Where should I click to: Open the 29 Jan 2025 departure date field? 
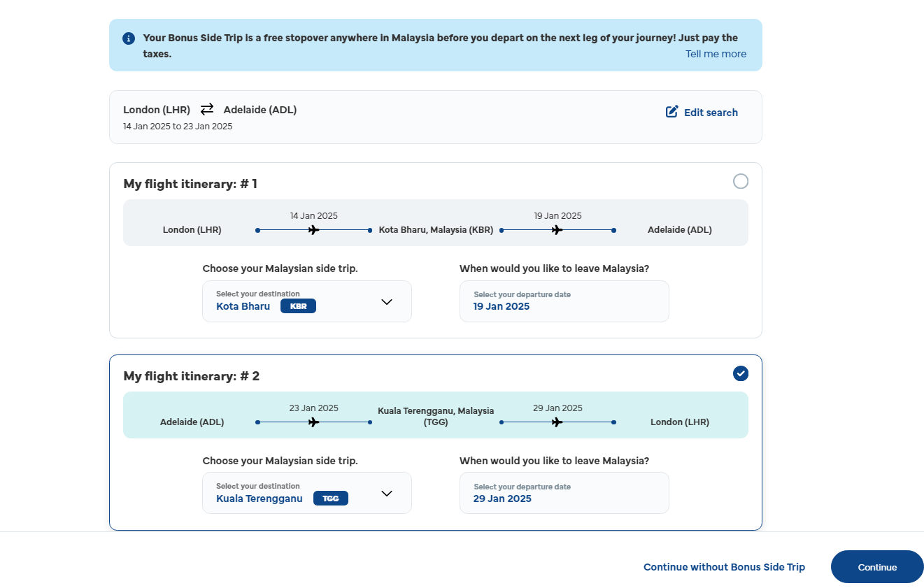pyautogui.click(x=564, y=494)
